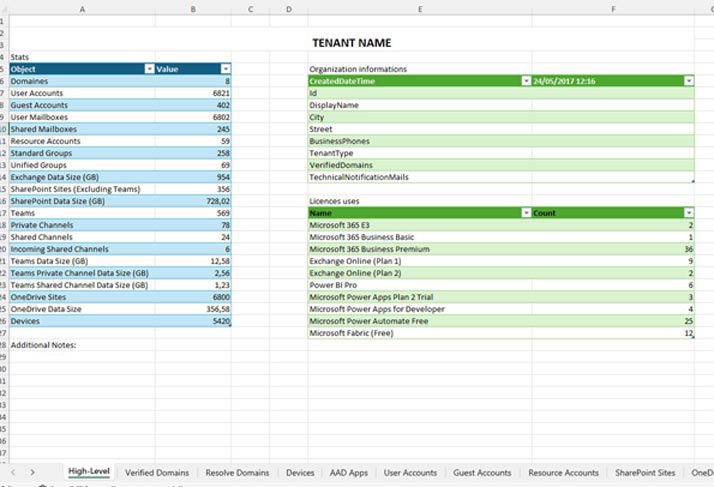This screenshot has height=487, width=714.
Task: Select SharePoint Sites (Excluding Teams) cell
Action: [82, 189]
